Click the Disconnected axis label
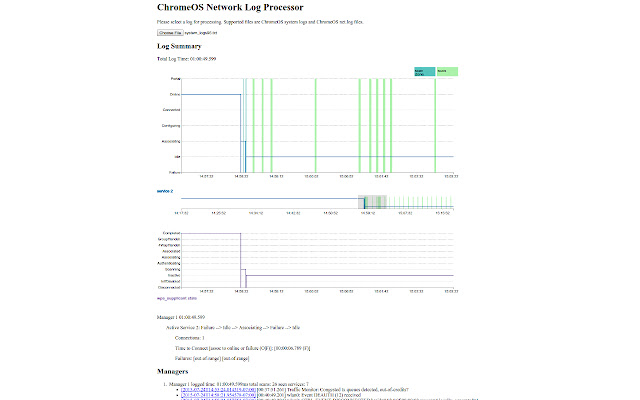The height and width of the screenshot is (400, 640). click(x=169, y=287)
